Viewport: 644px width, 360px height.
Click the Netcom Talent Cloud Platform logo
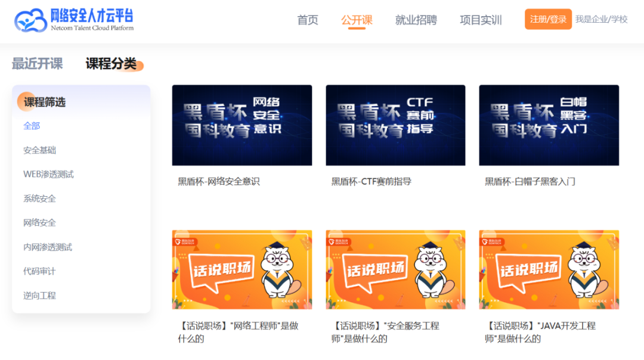coord(74,20)
